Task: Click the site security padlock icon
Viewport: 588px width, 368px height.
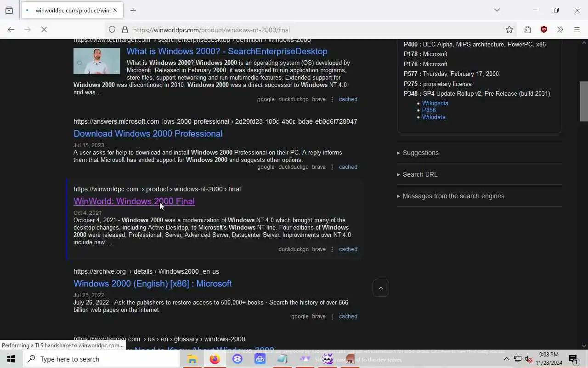Action: [124, 30]
